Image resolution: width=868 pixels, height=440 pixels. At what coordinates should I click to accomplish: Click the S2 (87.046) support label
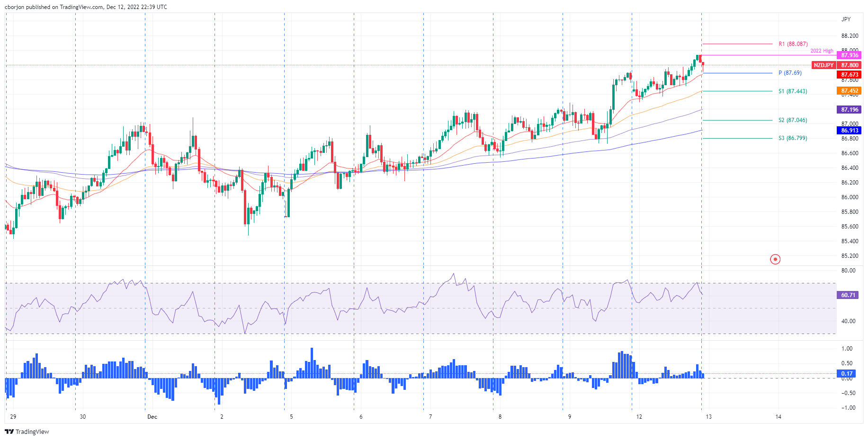[x=793, y=120]
